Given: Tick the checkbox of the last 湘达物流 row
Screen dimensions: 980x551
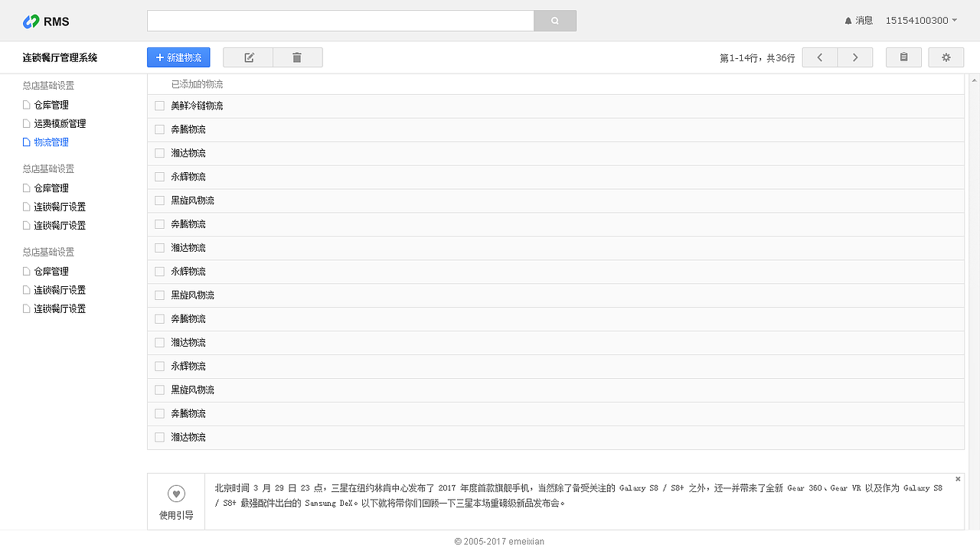Looking at the screenshot, I should point(159,437).
